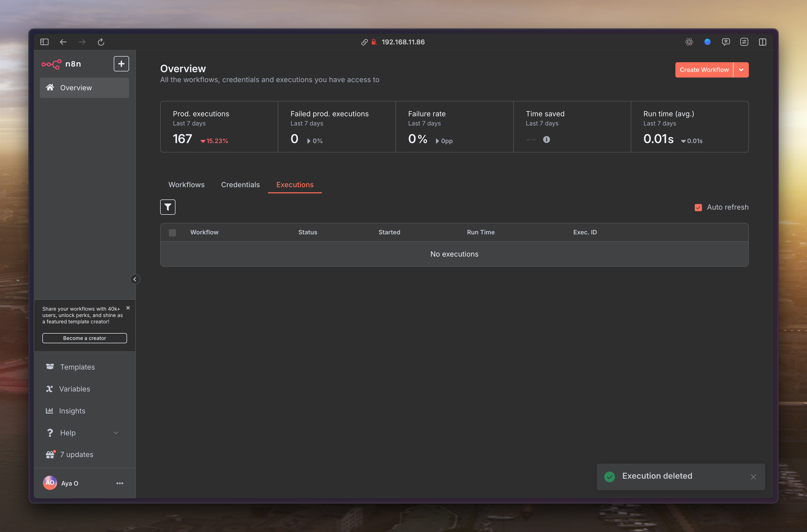Open the 7 updates gift item

coord(76,454)
